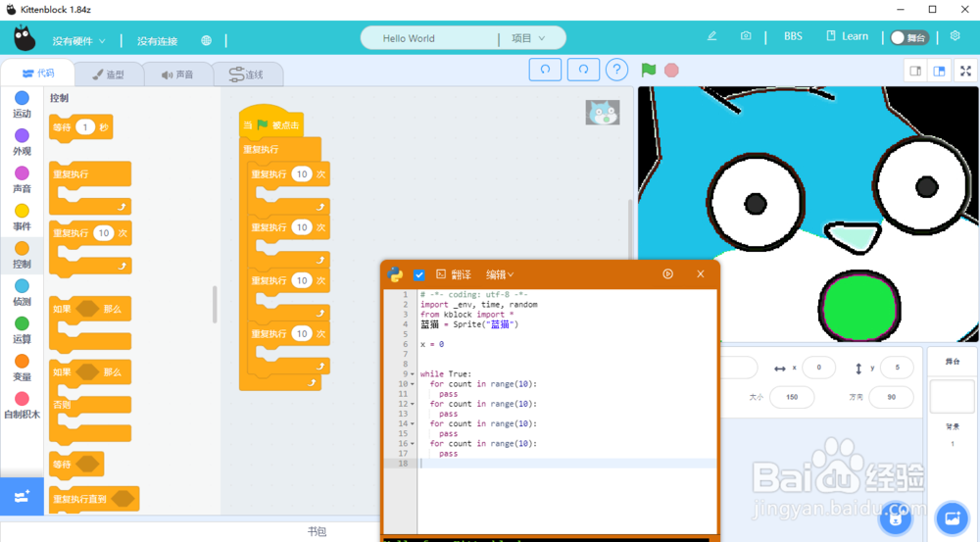This screenshot has width=980, height=542.
Task: Click the sprite thumbnail in workspace corner
Action: pos(603,113)
